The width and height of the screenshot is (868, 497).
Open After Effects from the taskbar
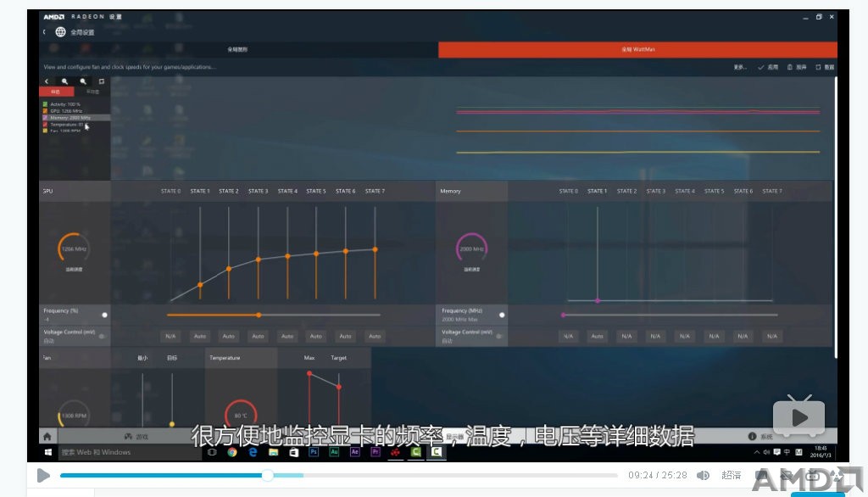pyautogui.click(x=355, y=452)
